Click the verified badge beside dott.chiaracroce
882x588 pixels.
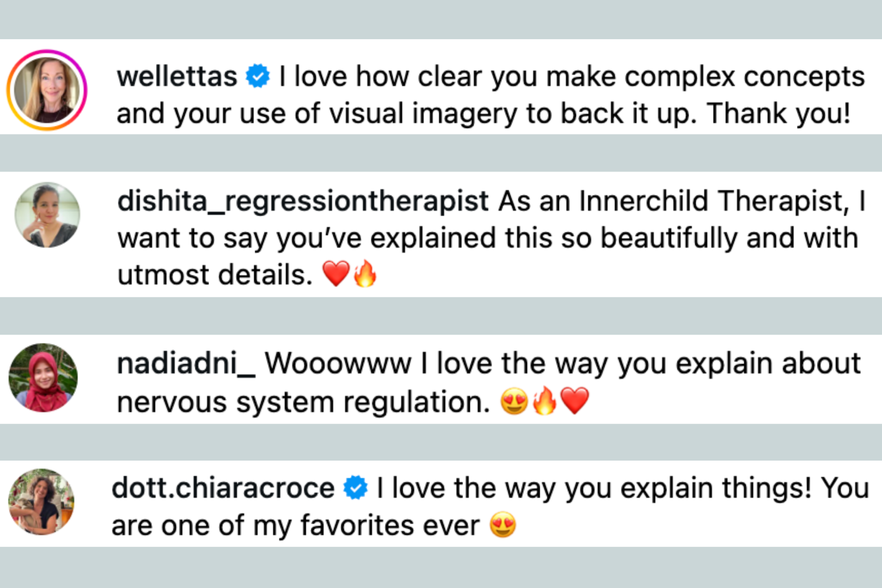pyautogui.click(x=355, y=488)
